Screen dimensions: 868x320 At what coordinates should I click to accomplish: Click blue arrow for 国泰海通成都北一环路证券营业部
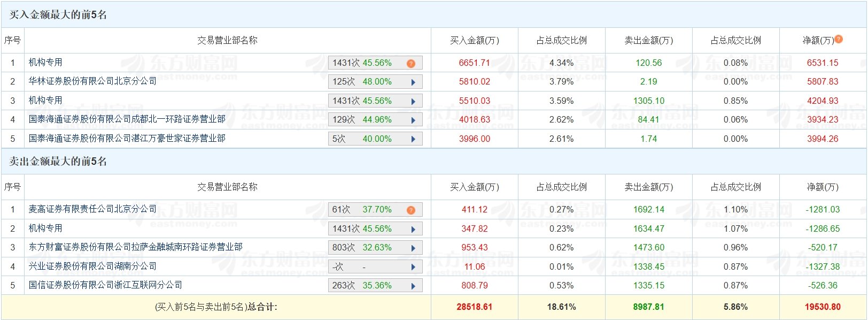(x=413, y=120)
